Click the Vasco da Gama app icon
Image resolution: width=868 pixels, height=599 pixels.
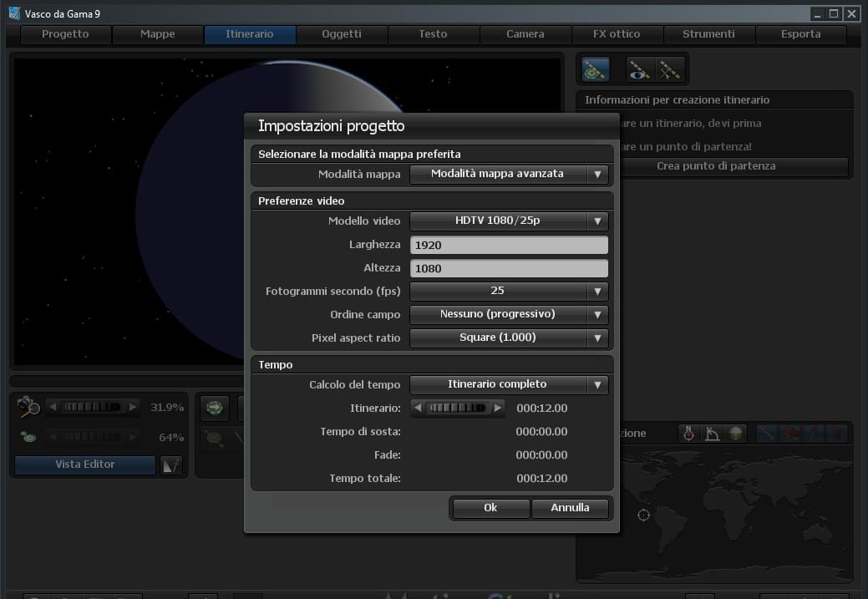(x=14, y=13)
